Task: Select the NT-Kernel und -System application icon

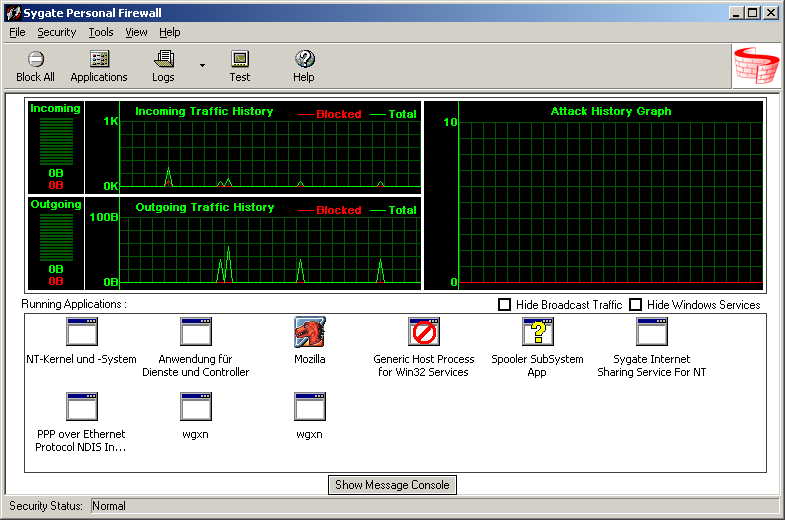Action: 82,331
